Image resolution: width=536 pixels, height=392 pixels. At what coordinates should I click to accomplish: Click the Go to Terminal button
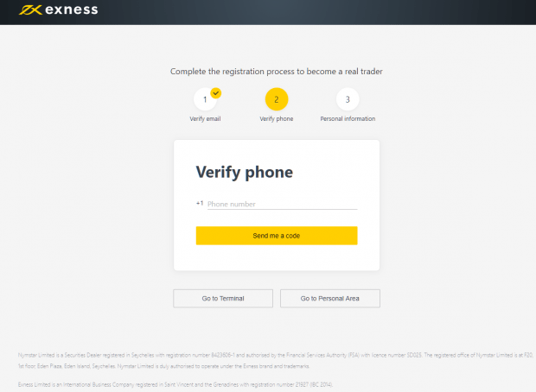(x=223, y=298)
